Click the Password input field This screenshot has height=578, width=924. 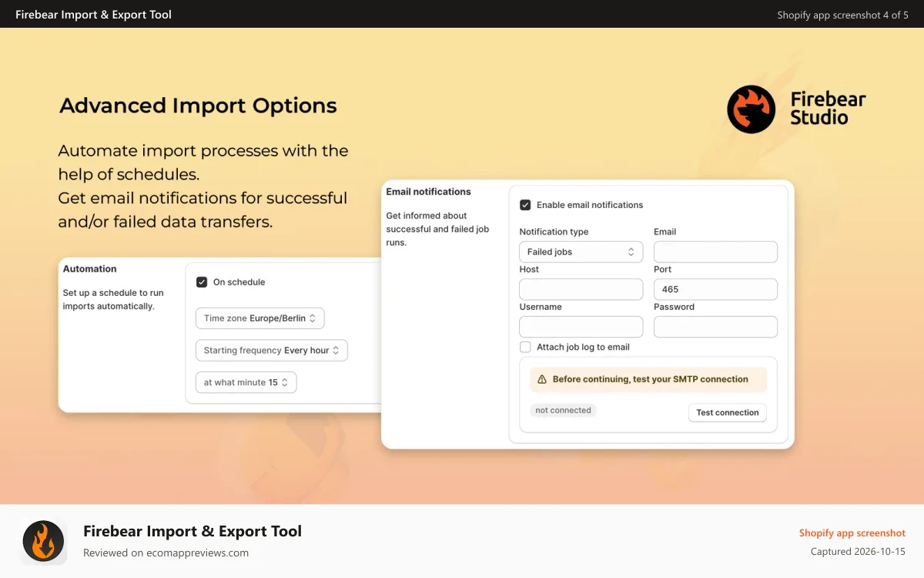coord(715,327)
